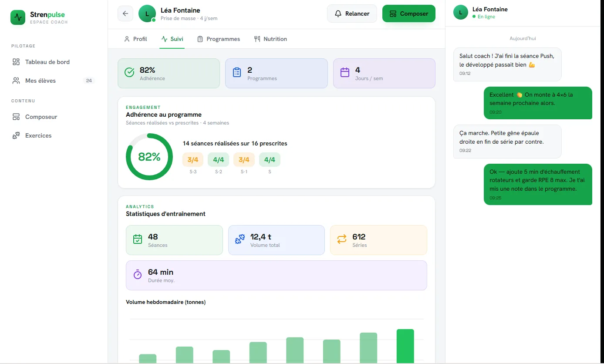Click the Relancer button

pyautogui.click(x=352, y=13)
